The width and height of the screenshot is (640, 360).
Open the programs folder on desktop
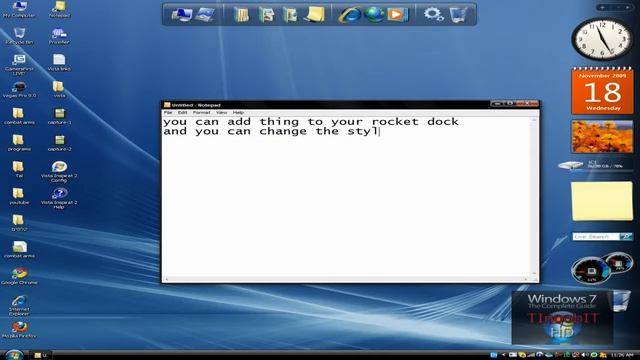point(19,143)
